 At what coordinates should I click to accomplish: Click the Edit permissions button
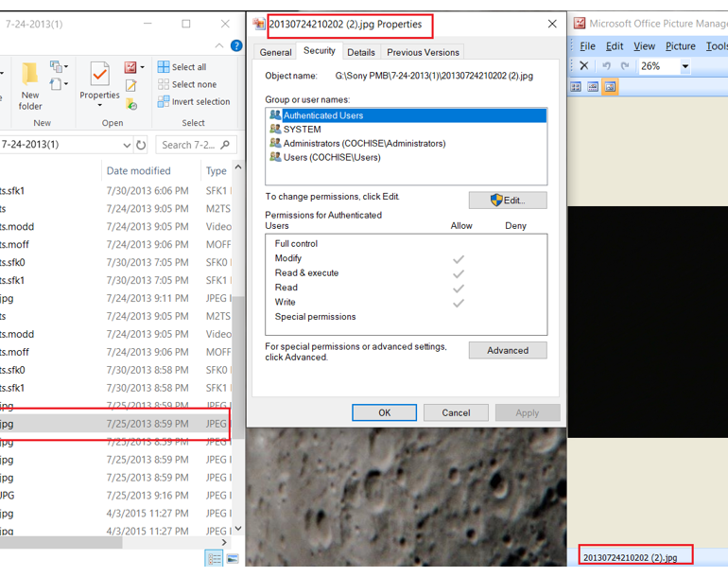508,201
